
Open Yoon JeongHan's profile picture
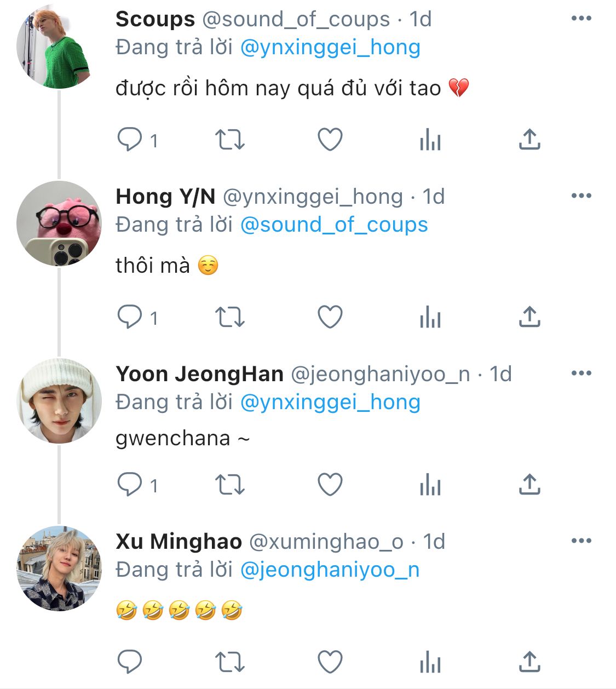pyautogui.click(x=59, y=401)
